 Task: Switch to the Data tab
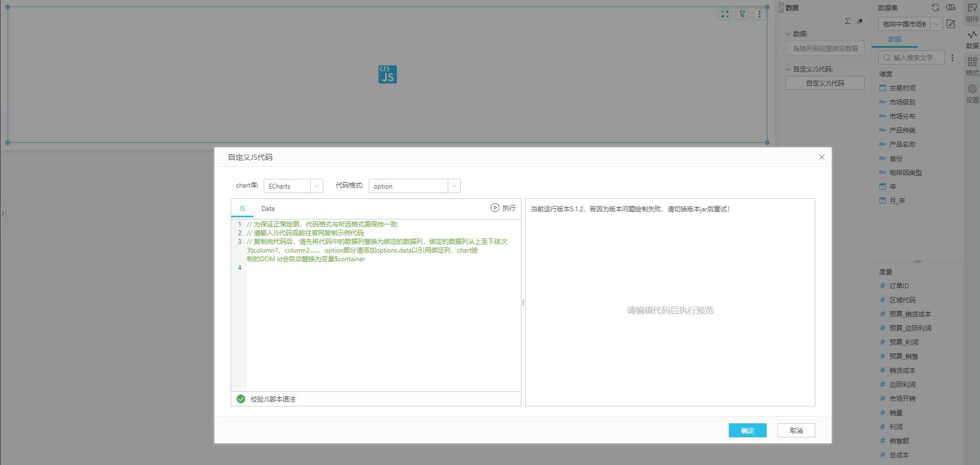coord(268,209)
